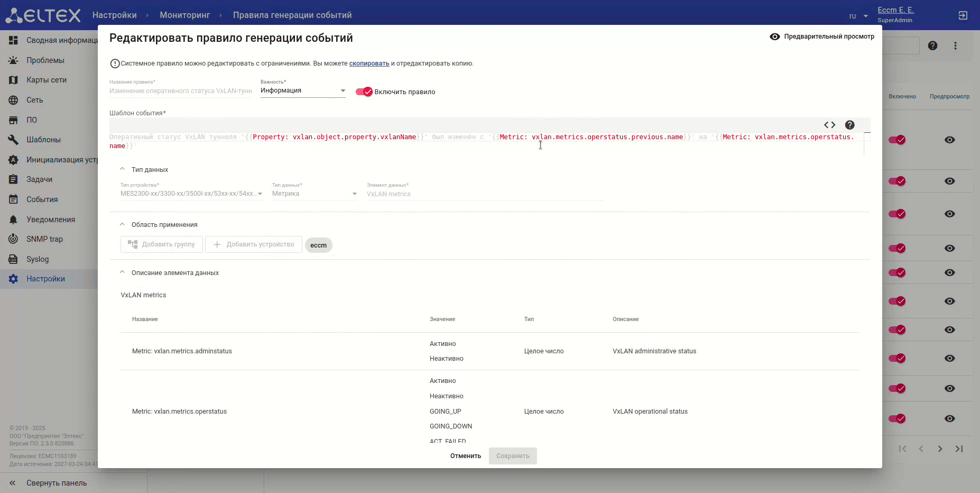Click the code view icon in template editor
This screenshot has height=493, width=980.
point(829,125)
